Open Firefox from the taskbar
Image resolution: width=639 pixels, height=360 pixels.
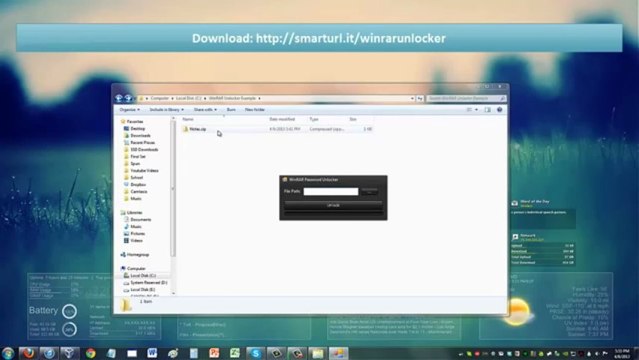[x=28, y=353]
